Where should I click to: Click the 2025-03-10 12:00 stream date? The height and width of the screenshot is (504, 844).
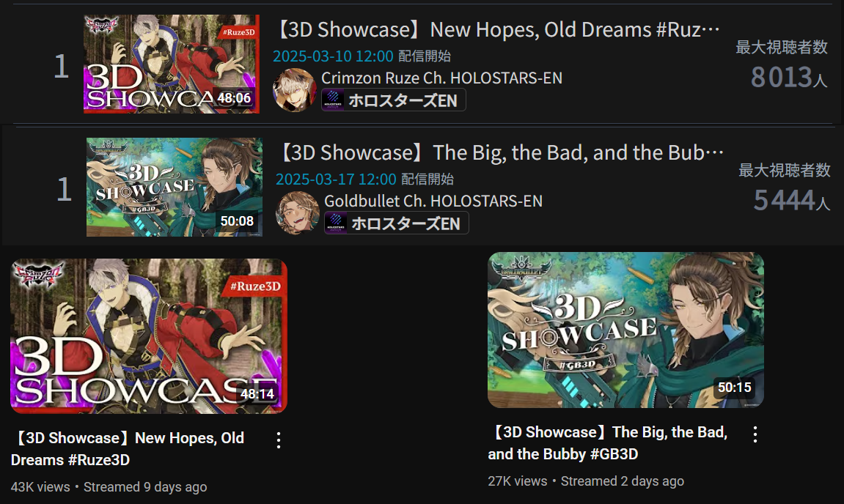coord(333,56)
